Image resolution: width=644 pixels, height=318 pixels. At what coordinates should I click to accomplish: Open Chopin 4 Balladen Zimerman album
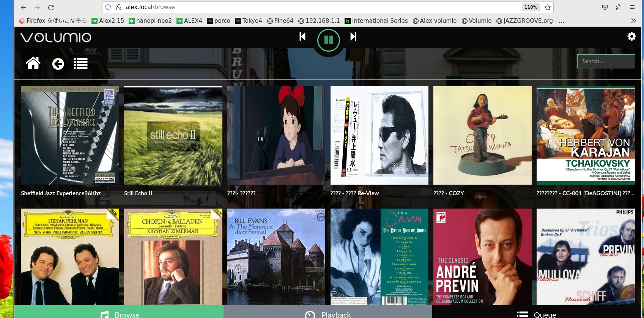click(173, 257)
